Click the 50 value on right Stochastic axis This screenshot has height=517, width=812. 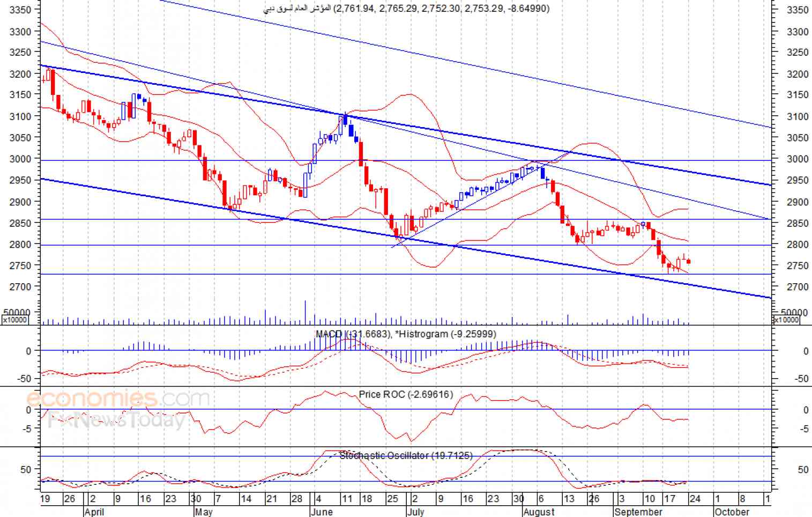pyautogui.click(x=803, y=470)
